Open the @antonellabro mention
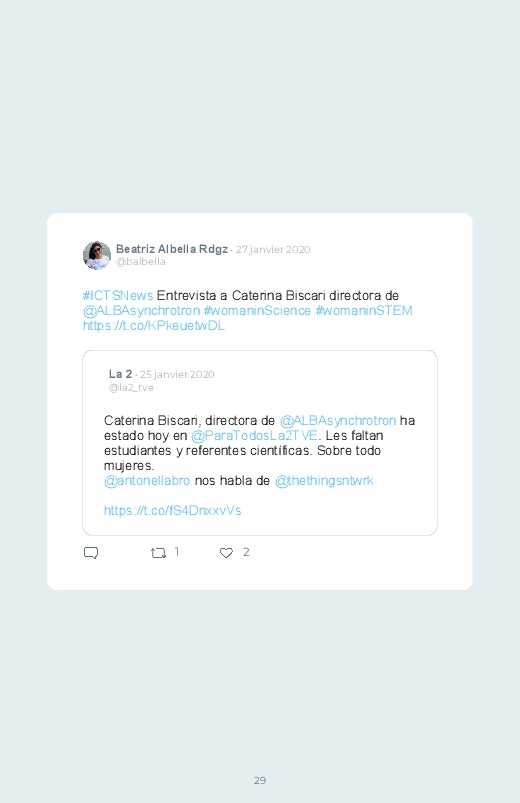520x803 pixels. pos(147,480)
